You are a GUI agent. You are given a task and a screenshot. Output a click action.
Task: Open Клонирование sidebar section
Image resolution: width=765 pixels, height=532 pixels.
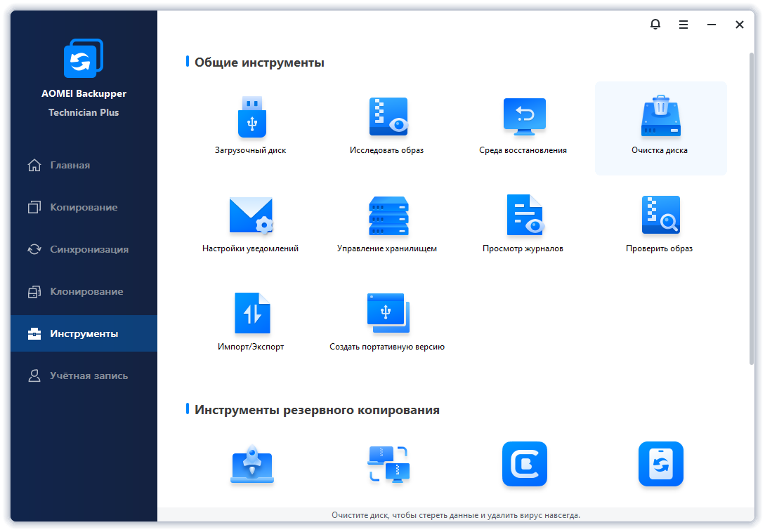(86, 292)
